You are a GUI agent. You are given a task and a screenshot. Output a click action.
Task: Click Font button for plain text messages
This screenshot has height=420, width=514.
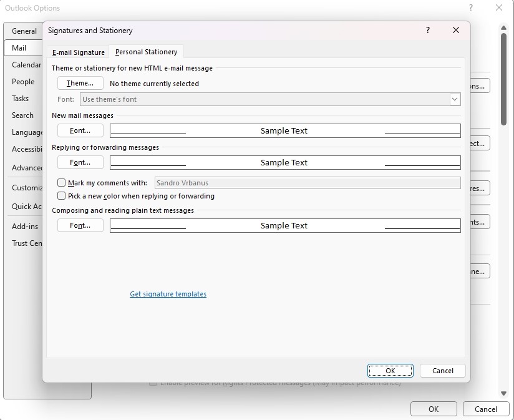click(80, 225)
